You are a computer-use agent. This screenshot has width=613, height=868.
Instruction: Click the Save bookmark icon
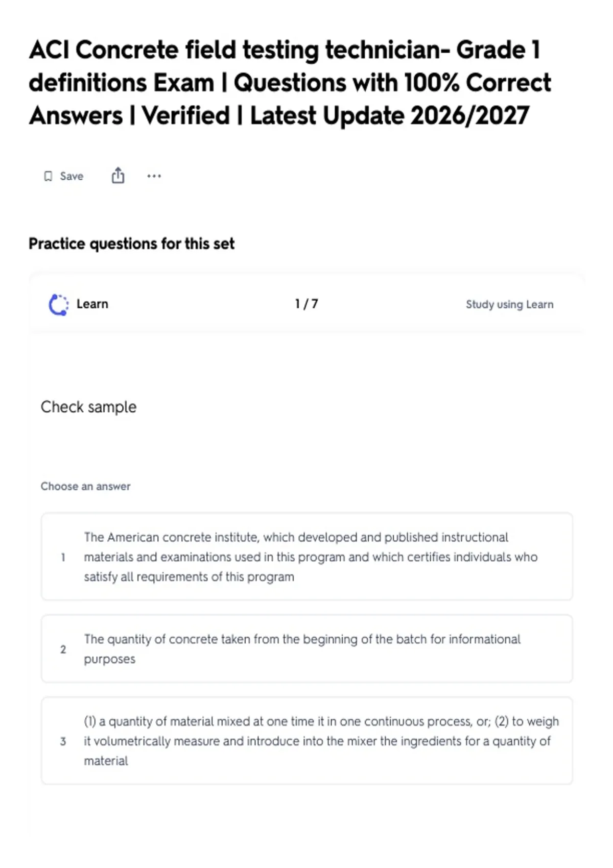tap(48, 176)
